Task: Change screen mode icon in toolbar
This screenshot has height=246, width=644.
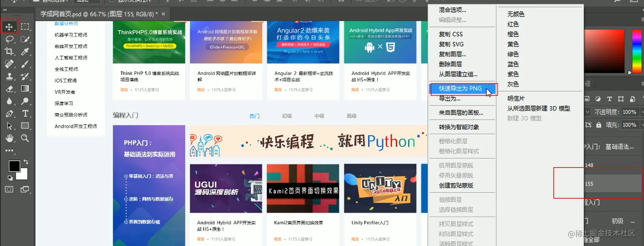Action: [x=25, y=189]
